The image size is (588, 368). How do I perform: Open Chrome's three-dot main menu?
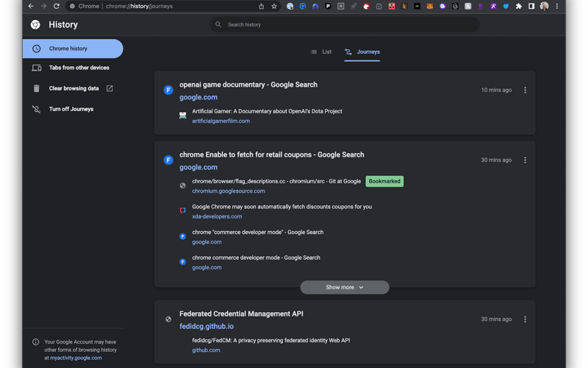(557, 6)
